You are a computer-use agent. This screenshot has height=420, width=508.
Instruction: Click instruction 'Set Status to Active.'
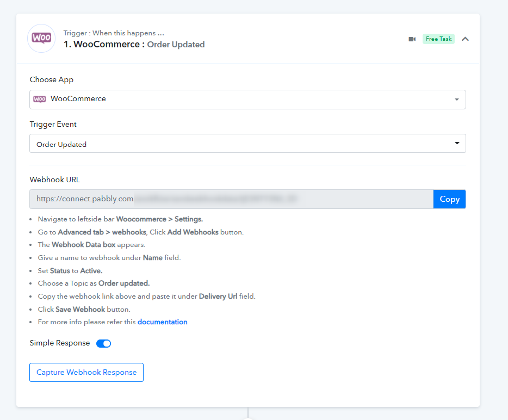70,271
